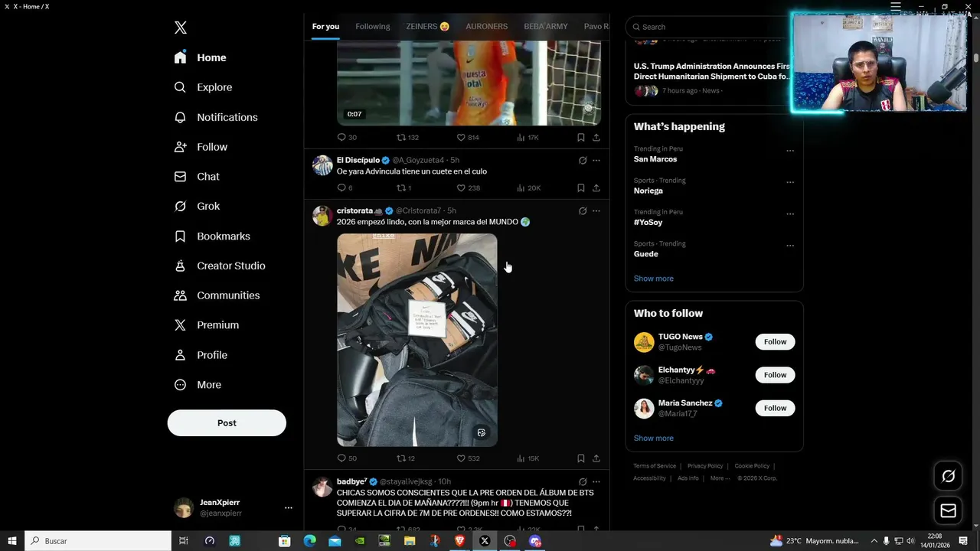Open Grok icon in sidebar
Image resolution: width=980 pixels, height=551 pixels.
[180, 207]
